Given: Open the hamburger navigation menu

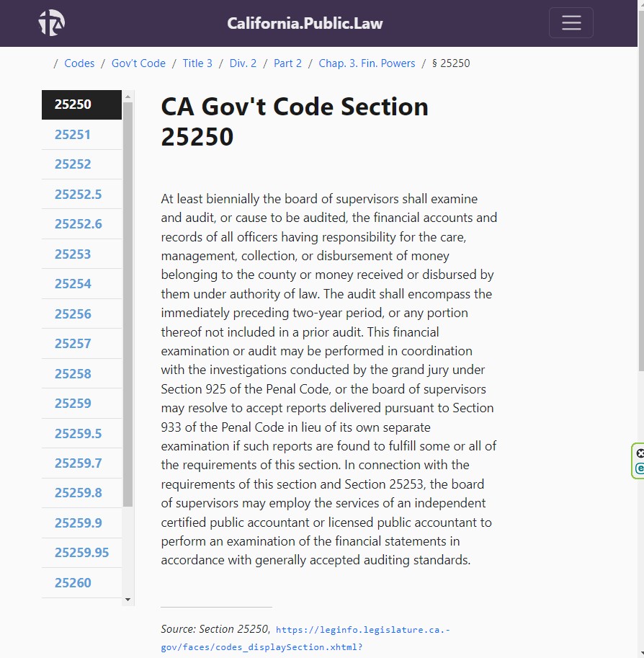Looking at the screenshot, I should 571,22.
